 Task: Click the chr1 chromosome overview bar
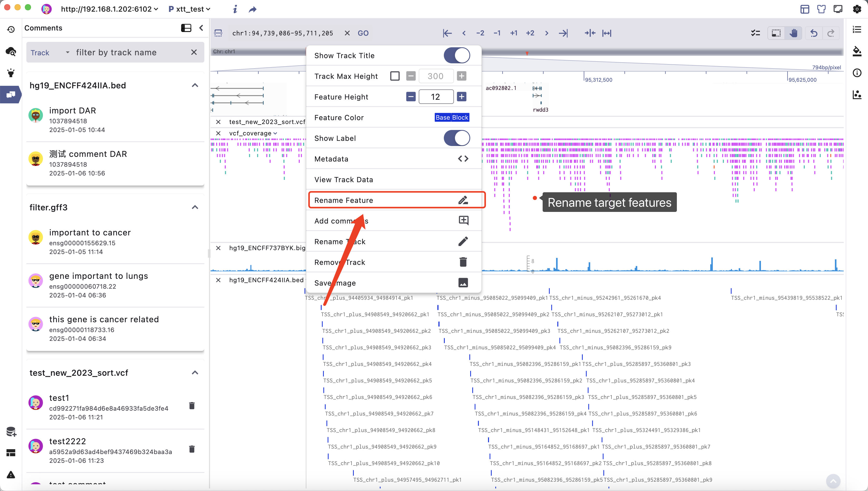(x=527, y=52)
